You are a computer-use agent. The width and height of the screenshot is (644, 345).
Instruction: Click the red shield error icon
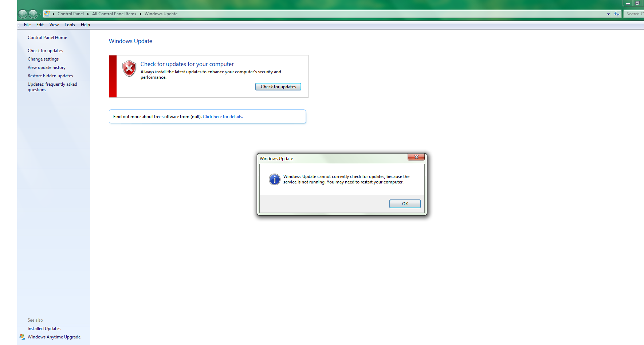pyautogui.click(x=129, y=68)
